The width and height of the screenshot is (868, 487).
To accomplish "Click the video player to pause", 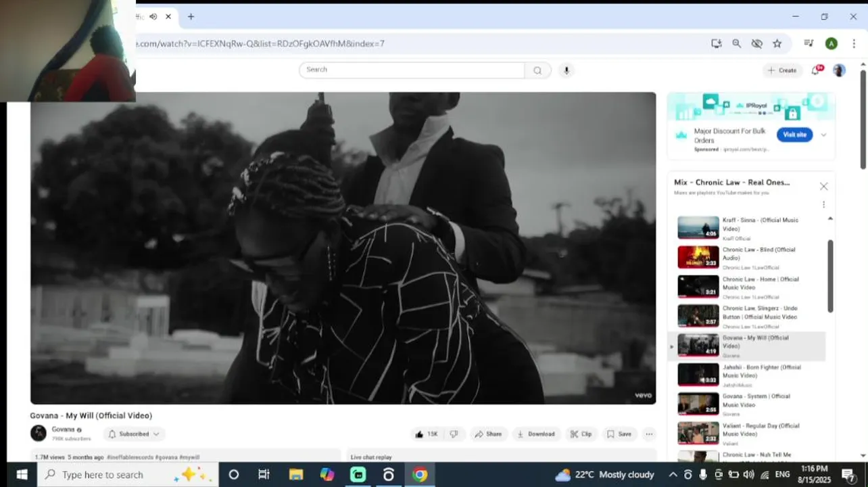I will [343, 248].
